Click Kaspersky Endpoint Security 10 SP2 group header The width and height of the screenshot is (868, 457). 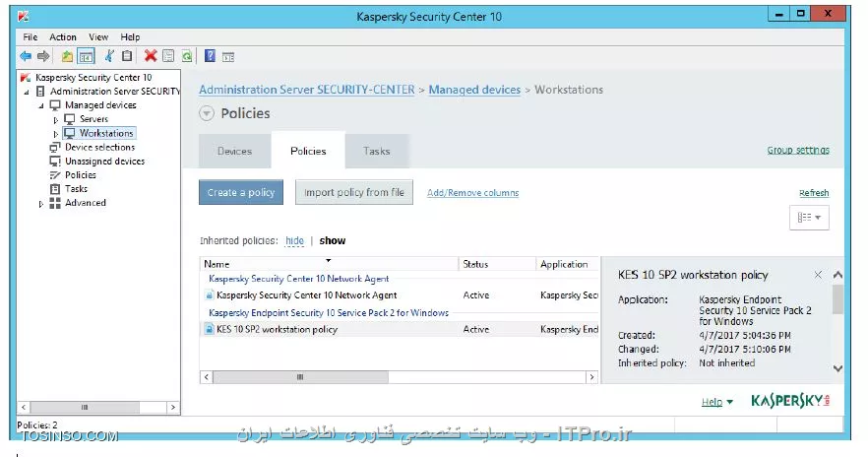click(x=329, y=313)
